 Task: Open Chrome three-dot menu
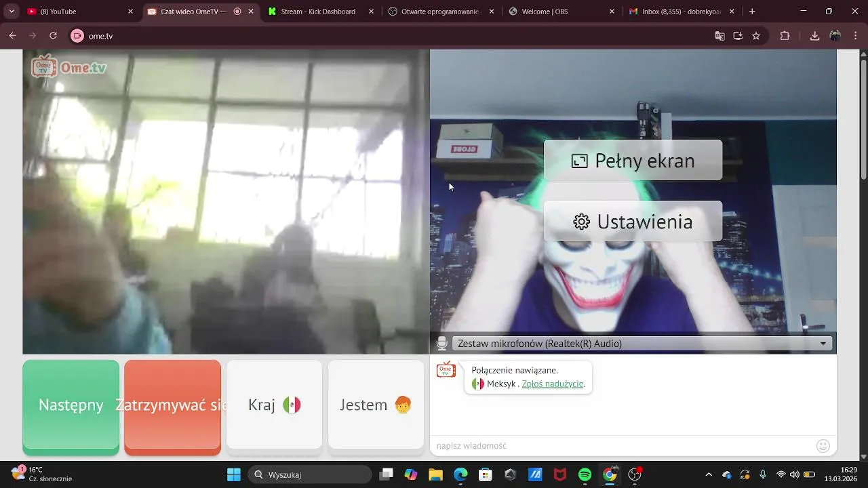click(x=856, y=36)
